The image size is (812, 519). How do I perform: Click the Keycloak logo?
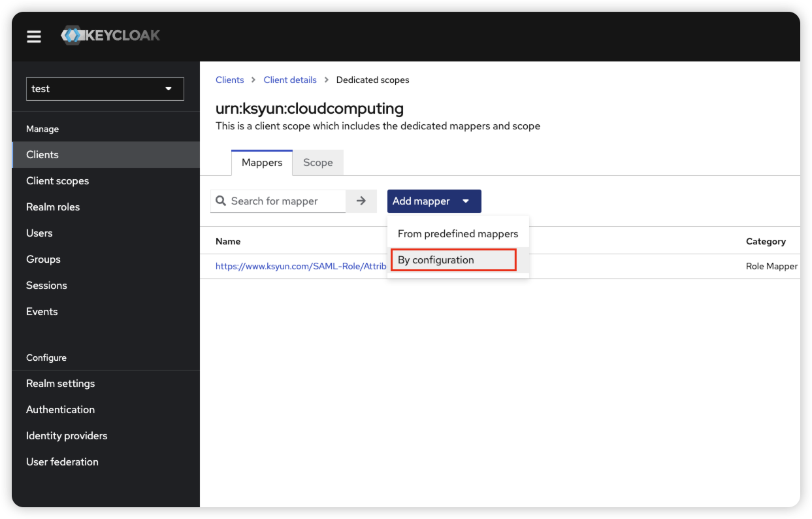(x=110, y=35)
